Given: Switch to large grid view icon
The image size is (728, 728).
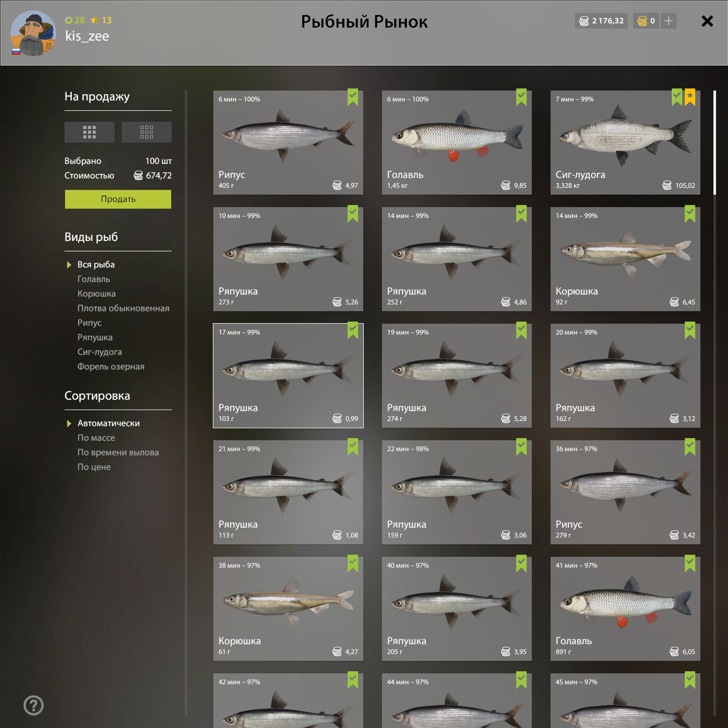Looking at the screenshot, I should point(90,132).
